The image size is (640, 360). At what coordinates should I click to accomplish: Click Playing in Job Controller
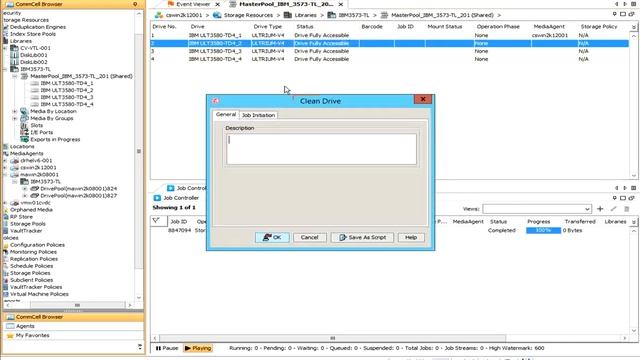click(x=198, y=348)
